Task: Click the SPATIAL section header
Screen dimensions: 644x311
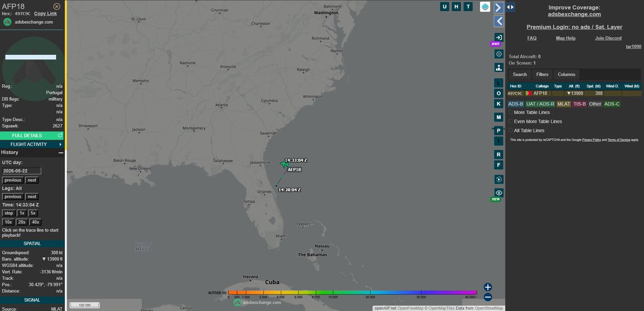Action: [x=32, y=243]
